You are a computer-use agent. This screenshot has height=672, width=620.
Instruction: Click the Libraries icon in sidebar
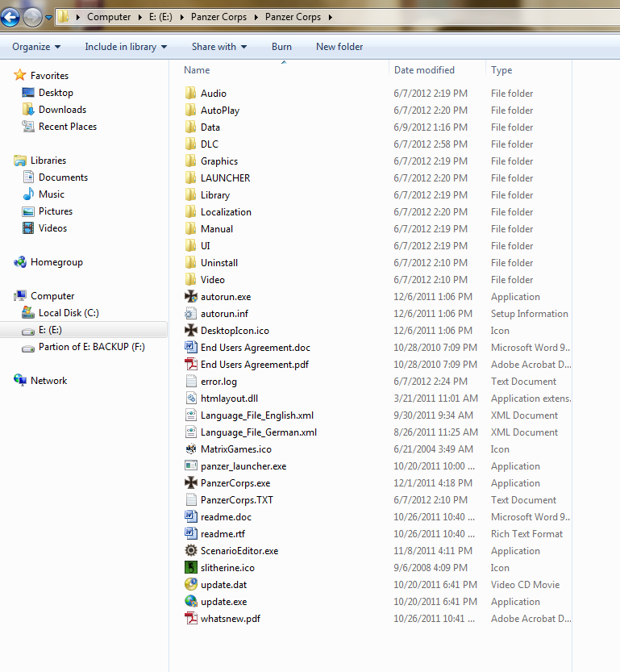[19, 161]
